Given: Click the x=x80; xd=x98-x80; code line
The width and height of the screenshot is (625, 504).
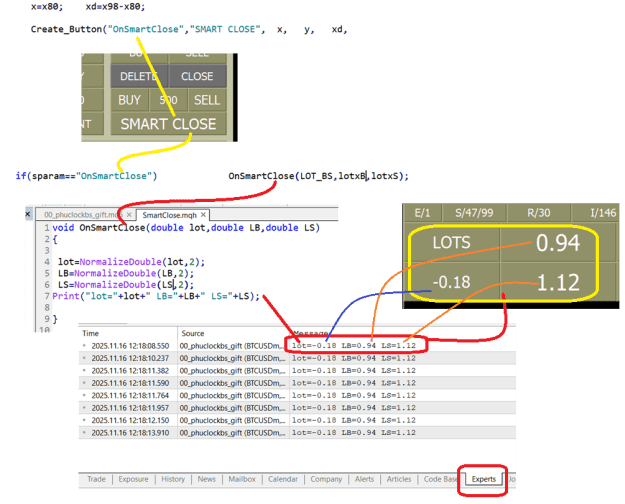Looking at the screenshot, I should point(88,7).
